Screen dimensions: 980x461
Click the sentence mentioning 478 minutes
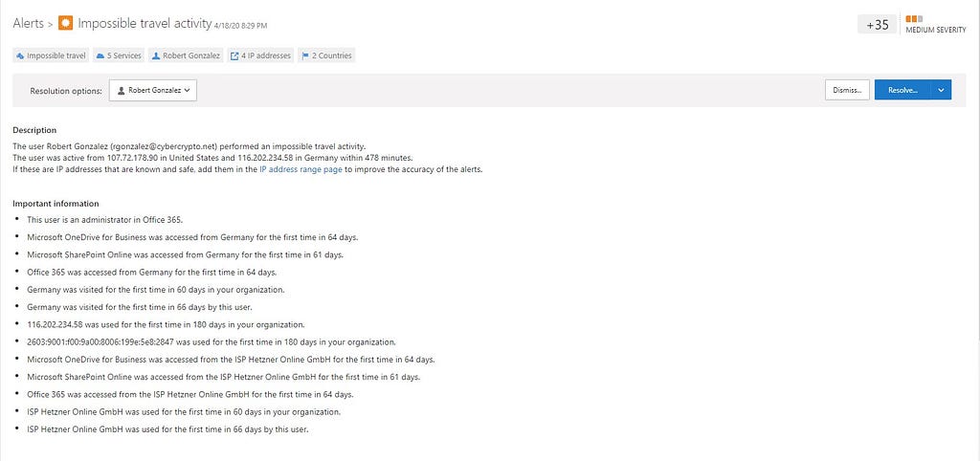[x=212, y=158]
